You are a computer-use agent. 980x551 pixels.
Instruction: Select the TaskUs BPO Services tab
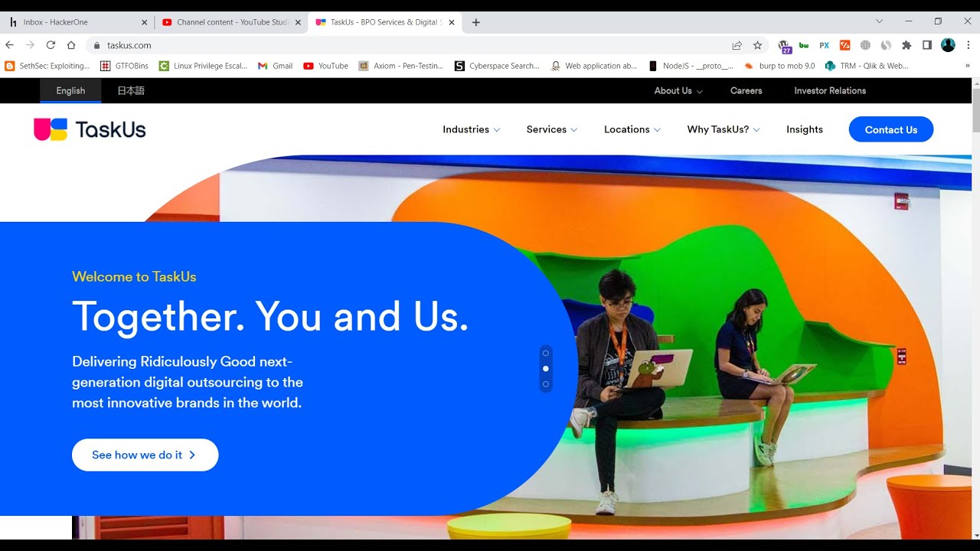[x=384, y=22]
